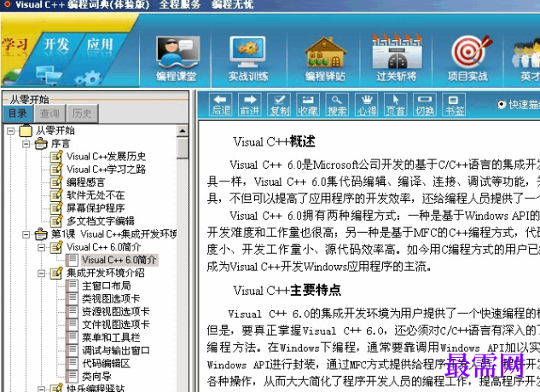Switch to the 学习 main tab
Image resolution: width=540 pixels, height=392 pixels.
point(15,45)
